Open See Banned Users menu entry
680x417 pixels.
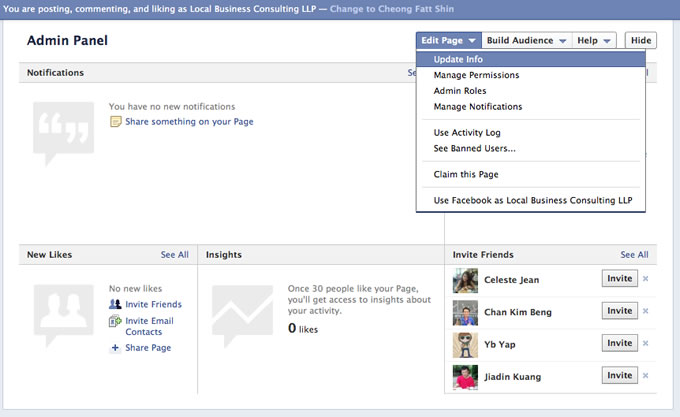tap(531, 148)
